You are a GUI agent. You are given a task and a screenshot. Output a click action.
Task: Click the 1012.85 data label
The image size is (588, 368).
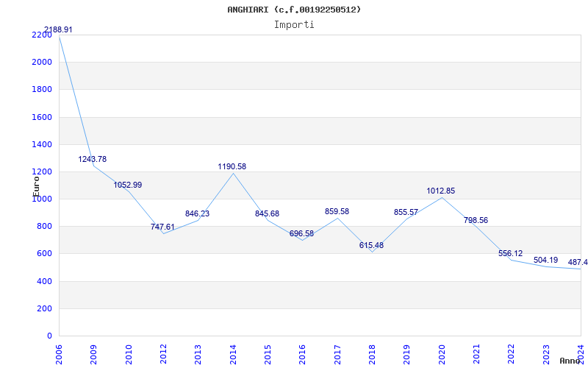click(x=440, y=191)
